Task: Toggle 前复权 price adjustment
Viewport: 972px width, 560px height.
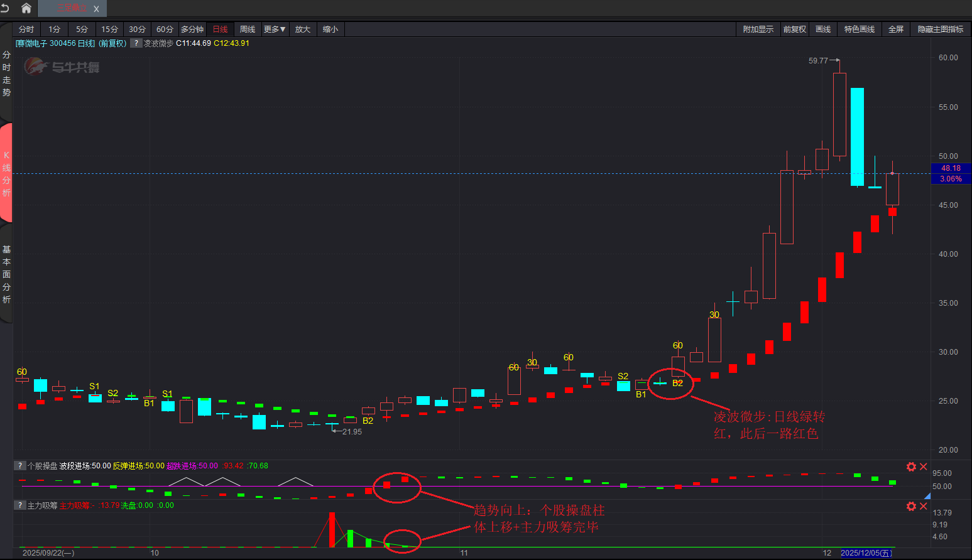Action: pyautogui.click(x=794, y=30)
